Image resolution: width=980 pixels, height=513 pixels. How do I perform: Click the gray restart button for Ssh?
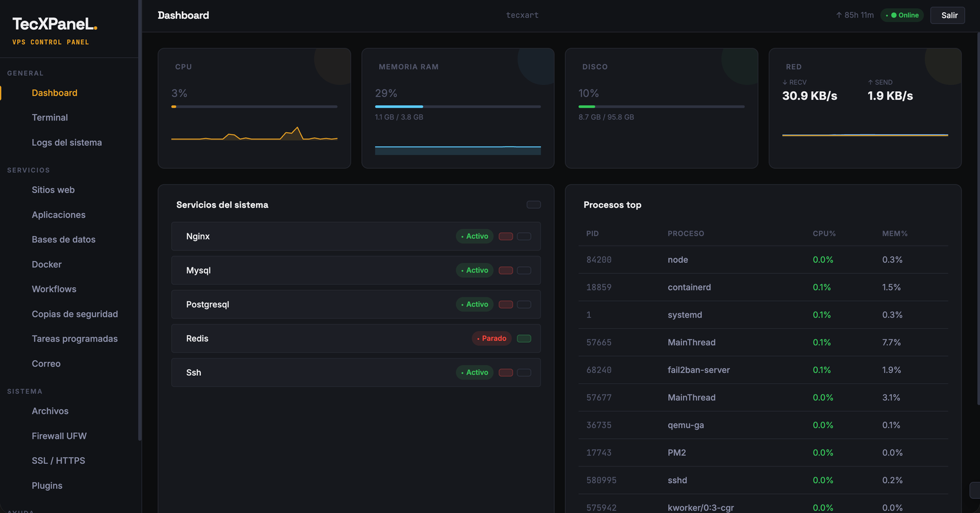pos(524,372)
